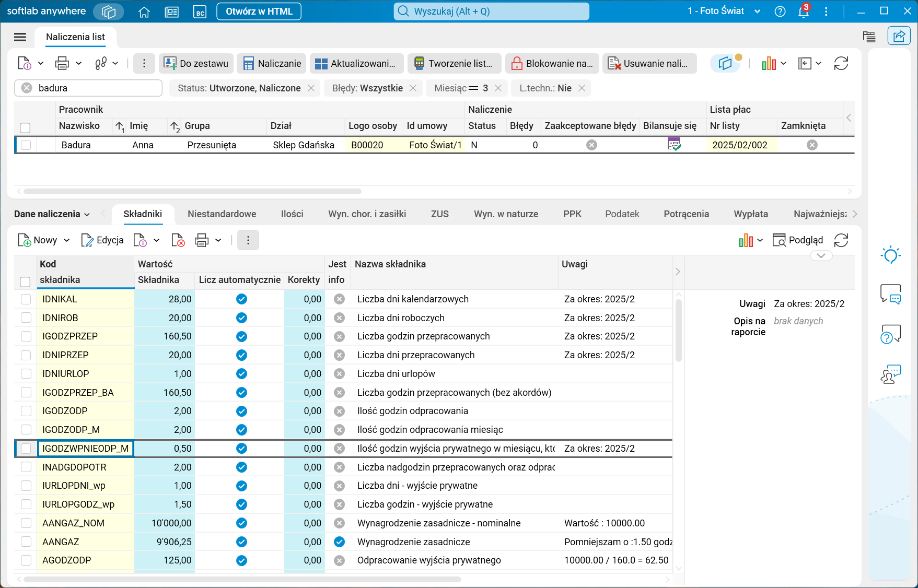Open the Potrącenia tab
918x588 pixels.
click(686, 214)
